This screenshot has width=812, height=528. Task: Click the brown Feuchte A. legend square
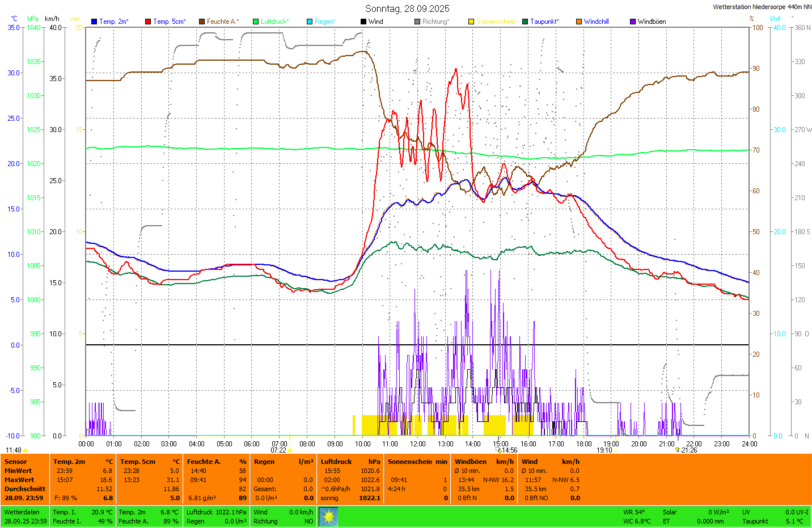coord(202,22)
